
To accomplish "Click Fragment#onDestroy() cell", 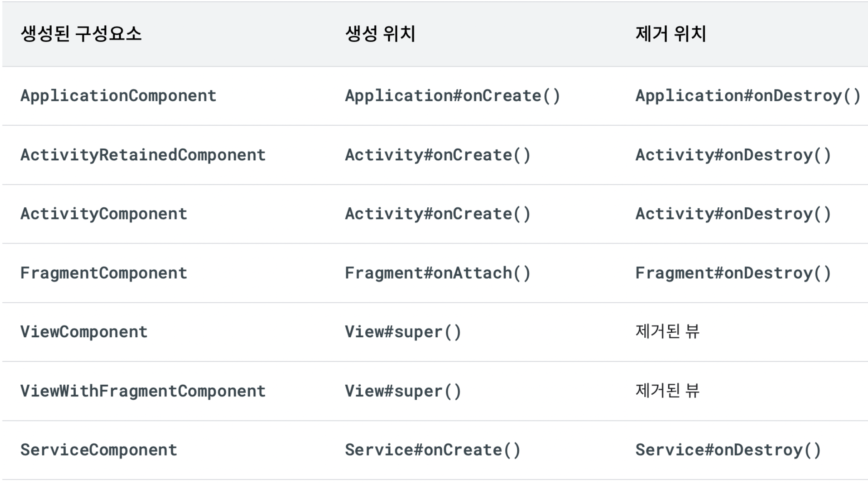I will 733,273.
